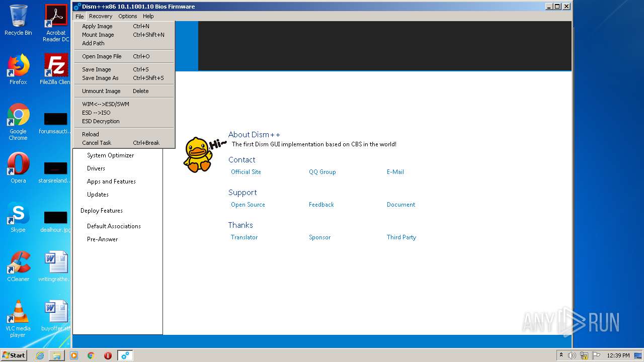Select Apps and Features sidebar item
The image size is (644, 362).
click(x=111, y=182)
